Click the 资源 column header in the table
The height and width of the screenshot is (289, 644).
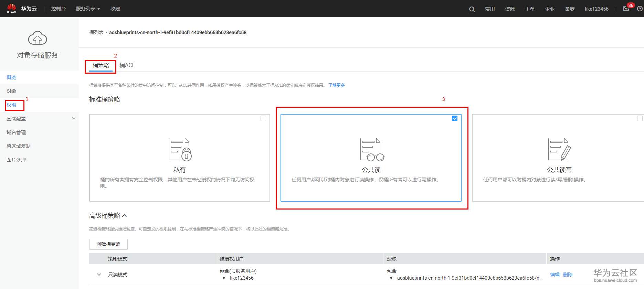click(x=392, y=259)
